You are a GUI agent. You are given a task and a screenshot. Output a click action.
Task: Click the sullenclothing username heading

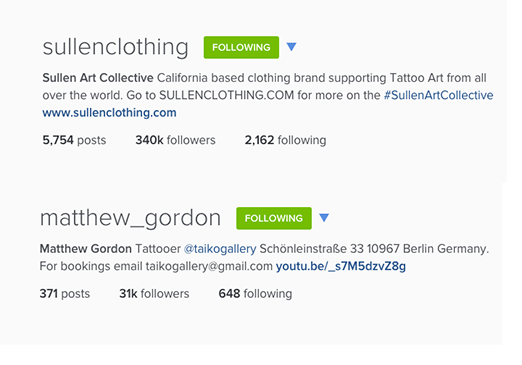115,47
